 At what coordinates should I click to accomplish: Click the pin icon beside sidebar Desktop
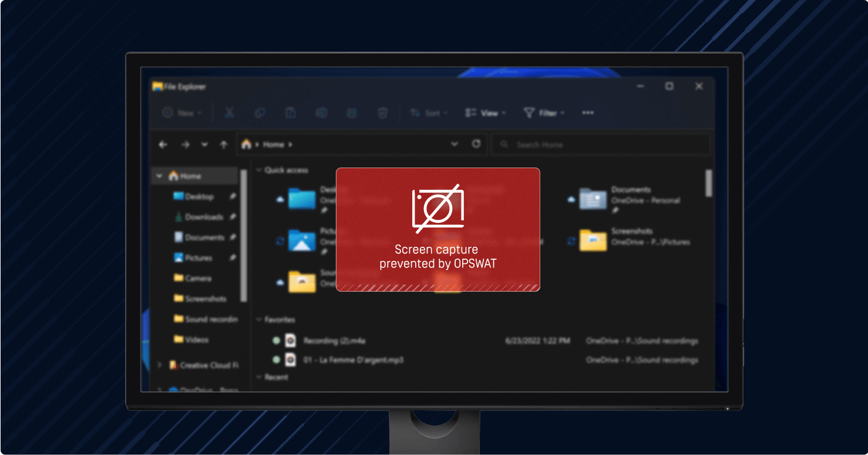[x=233, y=196]
